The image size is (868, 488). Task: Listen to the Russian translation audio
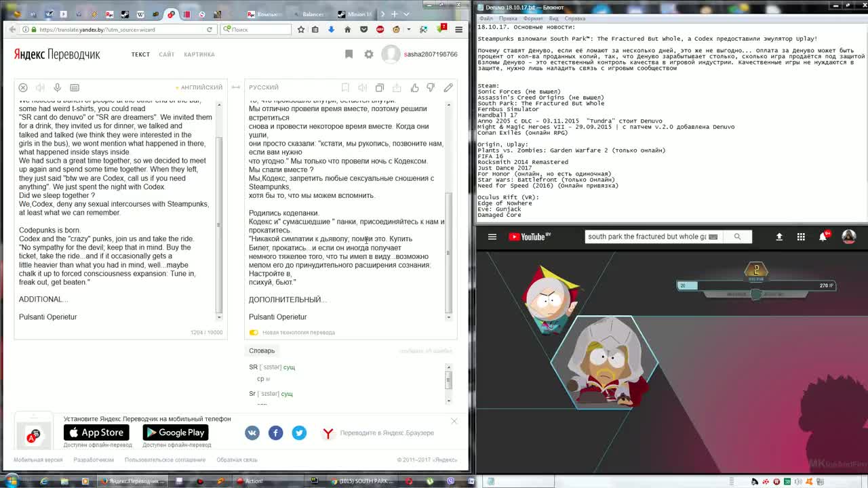coord(362,87)
